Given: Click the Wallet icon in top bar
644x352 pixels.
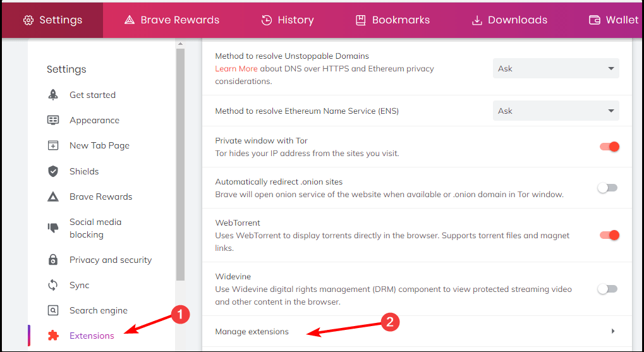Looking at the screenshot, I should tap(594, 20).
